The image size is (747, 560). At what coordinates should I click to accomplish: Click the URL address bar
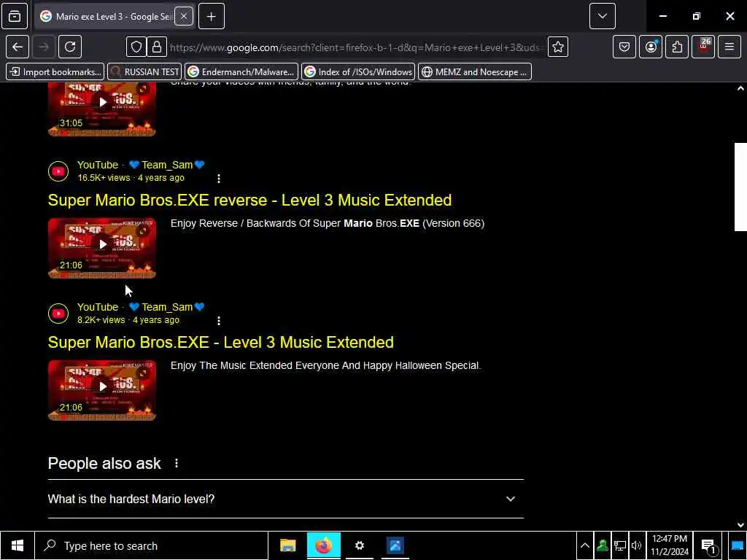pyautogui.click(x=355, y=47)
